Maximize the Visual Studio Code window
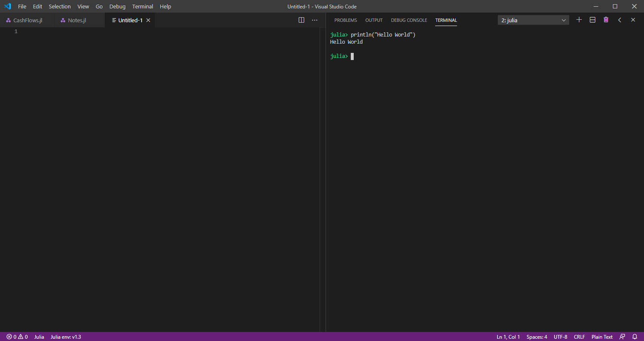 pos(615,6)
